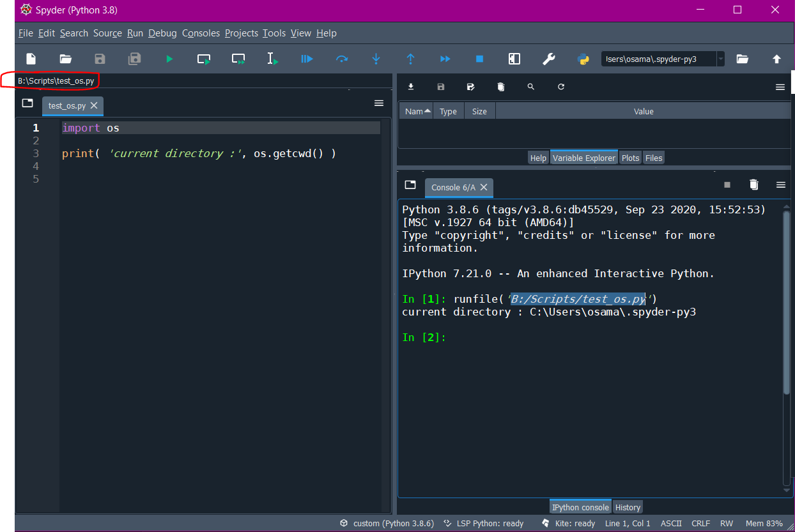Run cell and advance to next
This screenshot has height=532, width=795.
(x=238, y=59)
